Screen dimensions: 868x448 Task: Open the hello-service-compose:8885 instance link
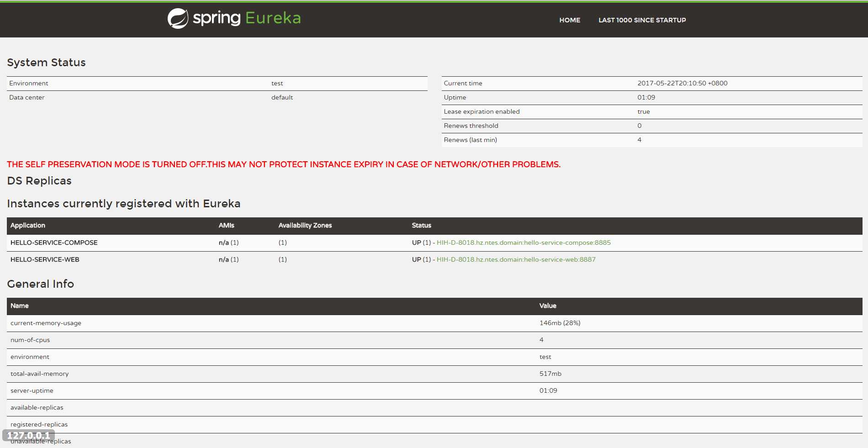(x=524, y=242)
